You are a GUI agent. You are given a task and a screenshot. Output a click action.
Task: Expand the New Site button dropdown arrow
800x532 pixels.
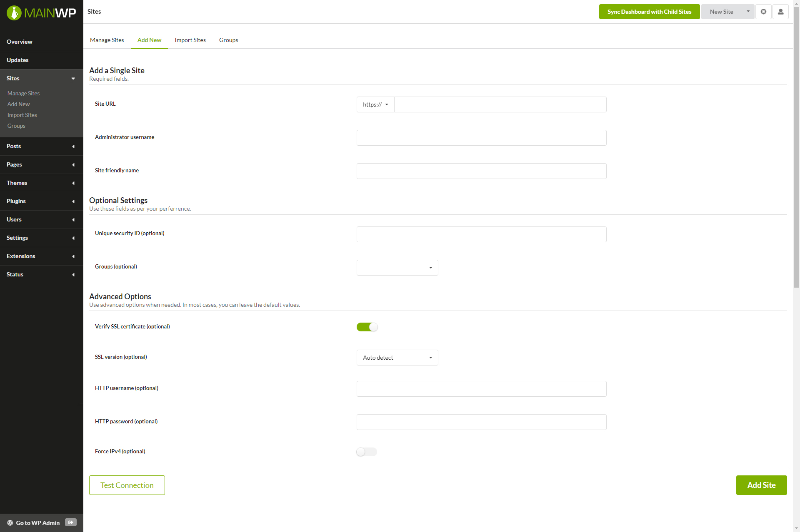(x=748, y=12)
